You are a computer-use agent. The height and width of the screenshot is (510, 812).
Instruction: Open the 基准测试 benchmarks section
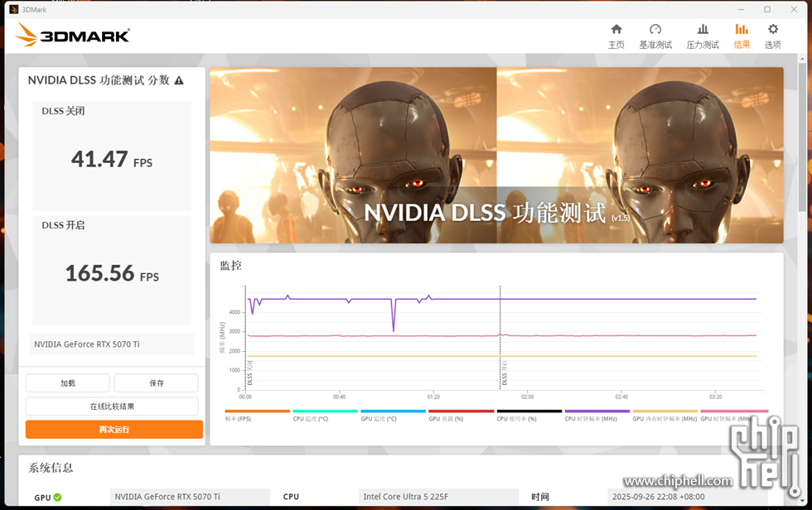(655, 36)
